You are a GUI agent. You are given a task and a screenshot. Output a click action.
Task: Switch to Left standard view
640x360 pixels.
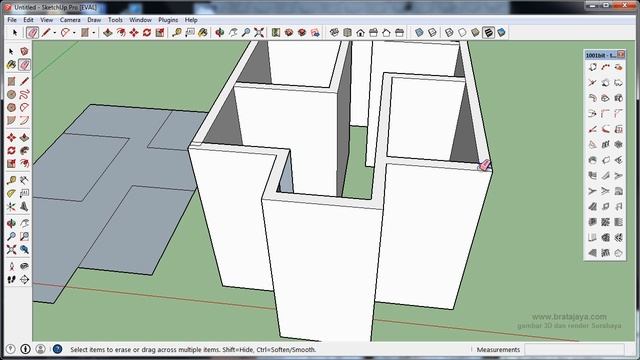(x=400, y=33)
